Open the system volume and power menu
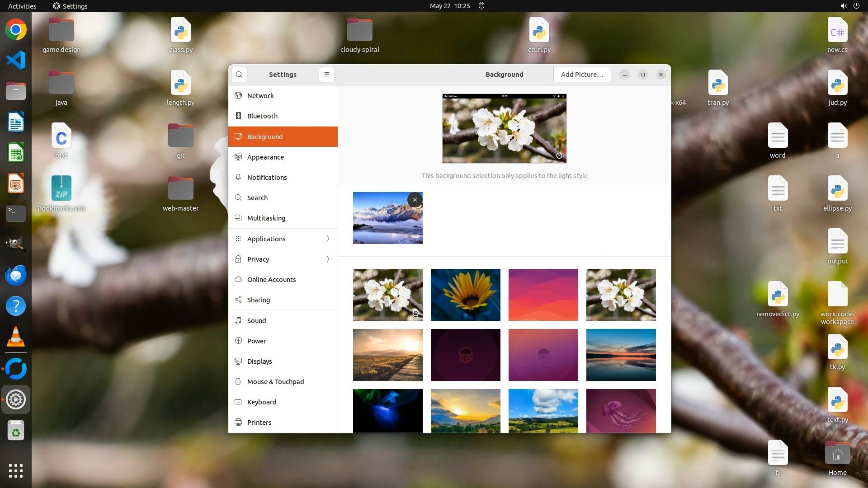 (x=849, y=6)
